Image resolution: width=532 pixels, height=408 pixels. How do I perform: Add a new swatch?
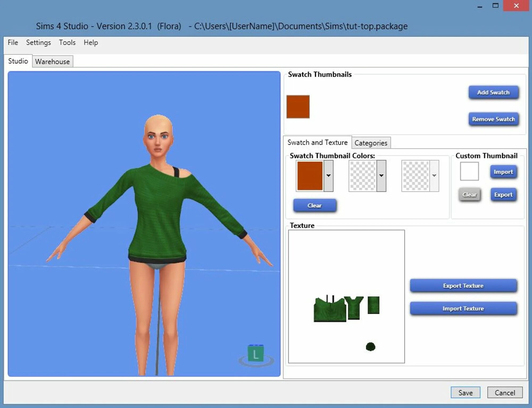pyautogui.click(x=493, y=92)
